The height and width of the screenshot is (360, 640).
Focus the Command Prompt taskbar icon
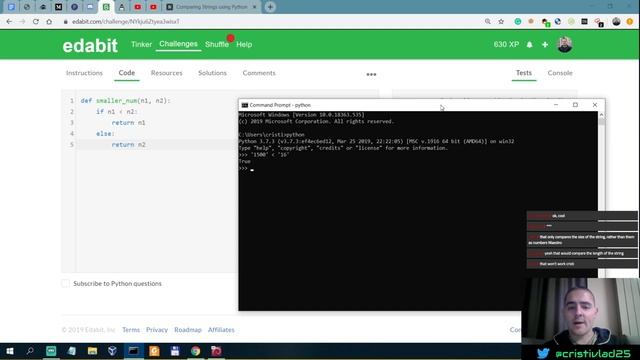click(133, 351)
